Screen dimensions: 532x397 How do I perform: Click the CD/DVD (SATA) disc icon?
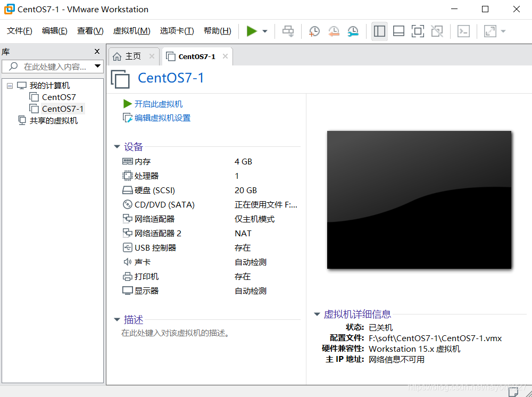coord(127,204)
